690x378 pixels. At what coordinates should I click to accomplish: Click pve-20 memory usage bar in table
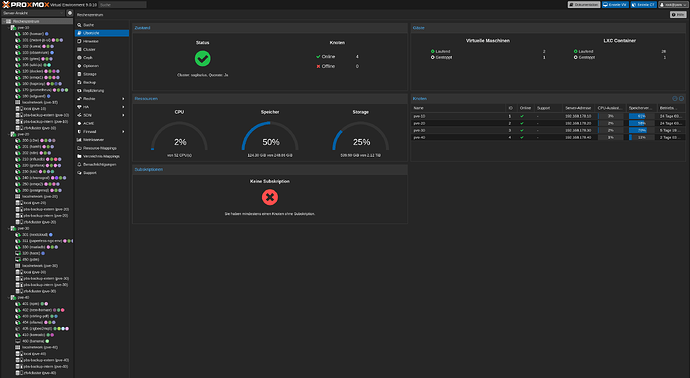tap(641, 124)
